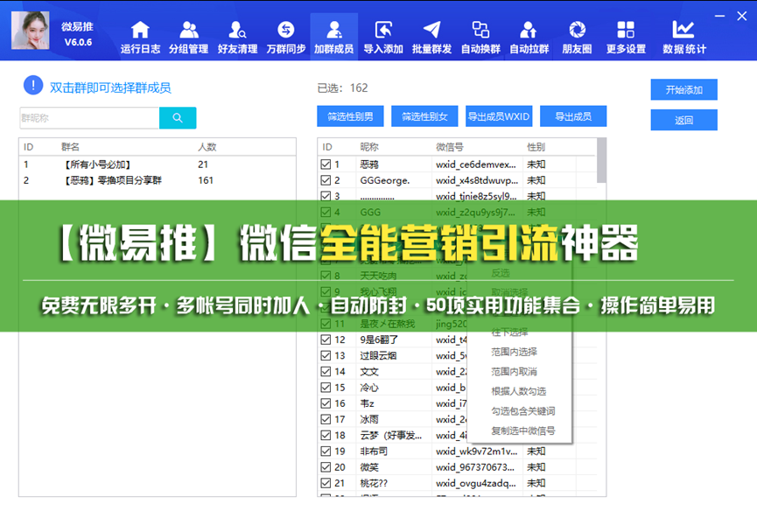
Task: Click the 性别 column header
Action: coord(536,147)
